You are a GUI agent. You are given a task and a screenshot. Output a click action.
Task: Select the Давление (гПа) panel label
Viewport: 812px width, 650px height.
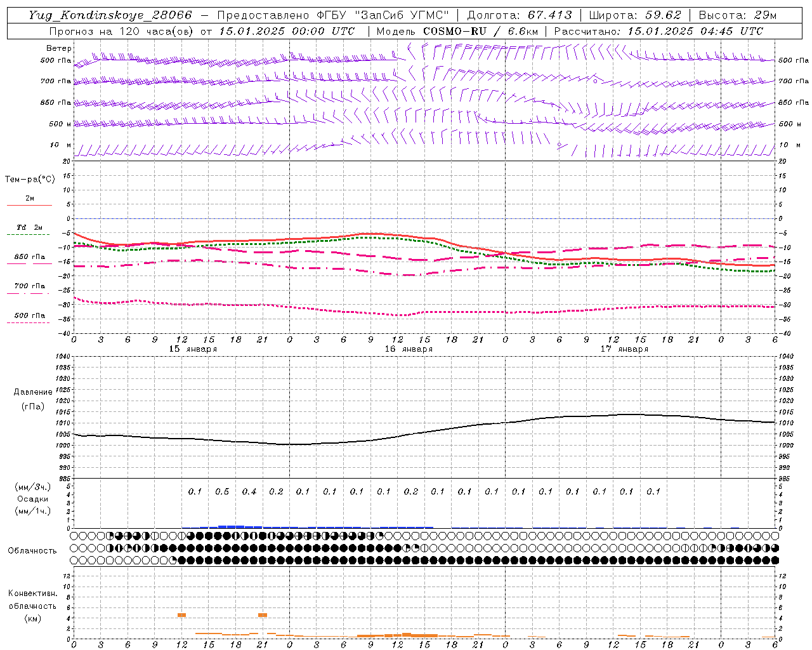[33, 399]
